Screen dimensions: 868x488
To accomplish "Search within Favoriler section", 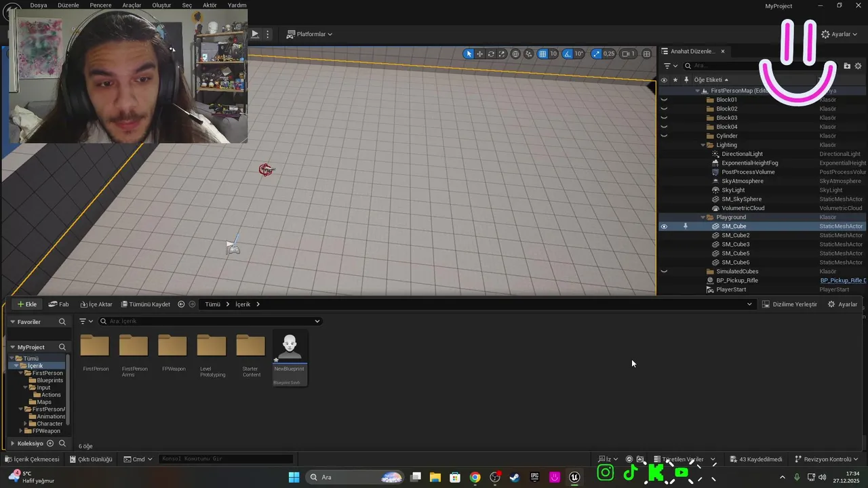I will click(x=62, y=322).
